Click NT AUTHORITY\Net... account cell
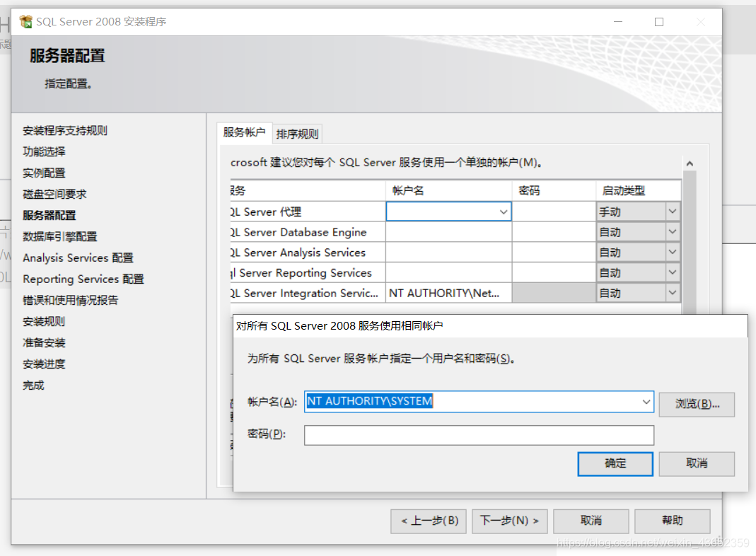The image size is (756, 556). coord(449,293)
